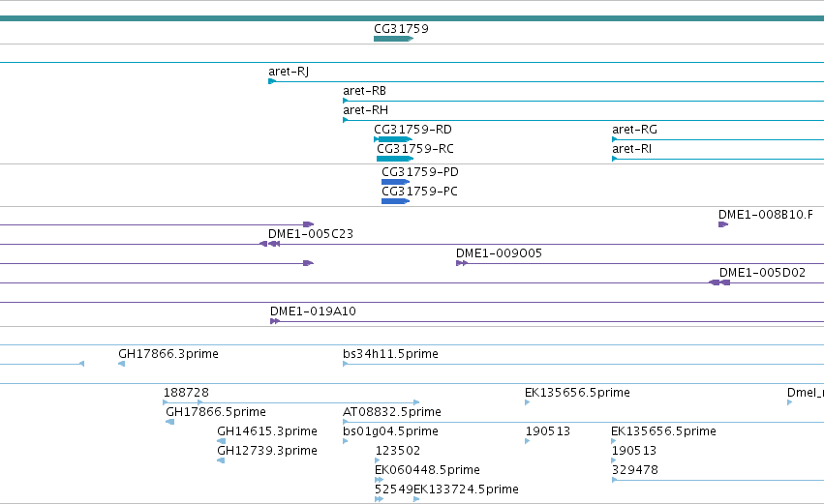Select the bs34h11.5prime EST label
This screenshot has height=504, width=824.
coord(390,354)
